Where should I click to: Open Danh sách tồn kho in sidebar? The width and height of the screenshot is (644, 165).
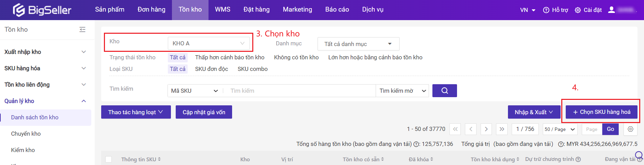click(45, 117)
